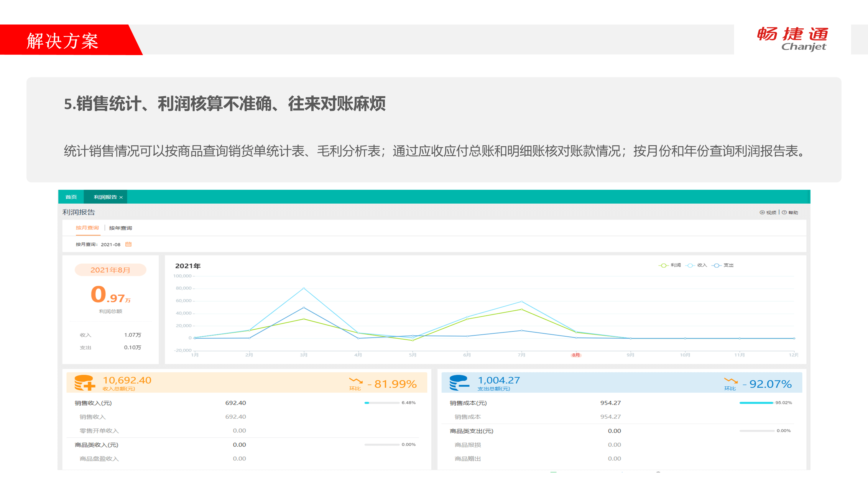868x488 pixels.
Task: Click the calendar icon beside 2021-08
Action: point(128,244)
